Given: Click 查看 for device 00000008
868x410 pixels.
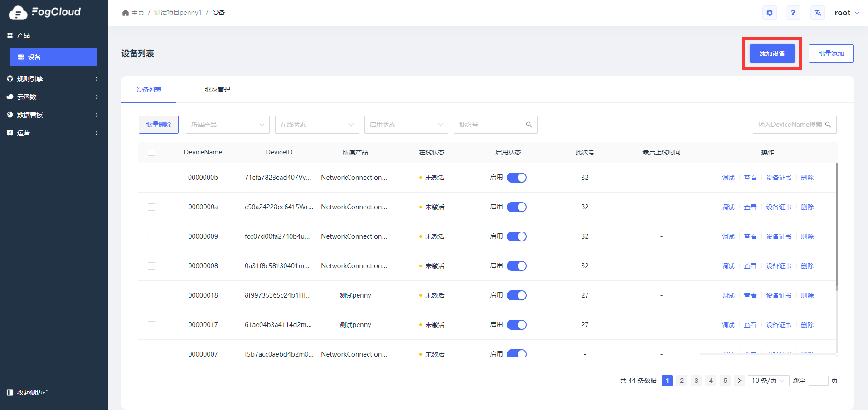Looking at the screenshot, I should pyautogui.click(x=750, y=266).
